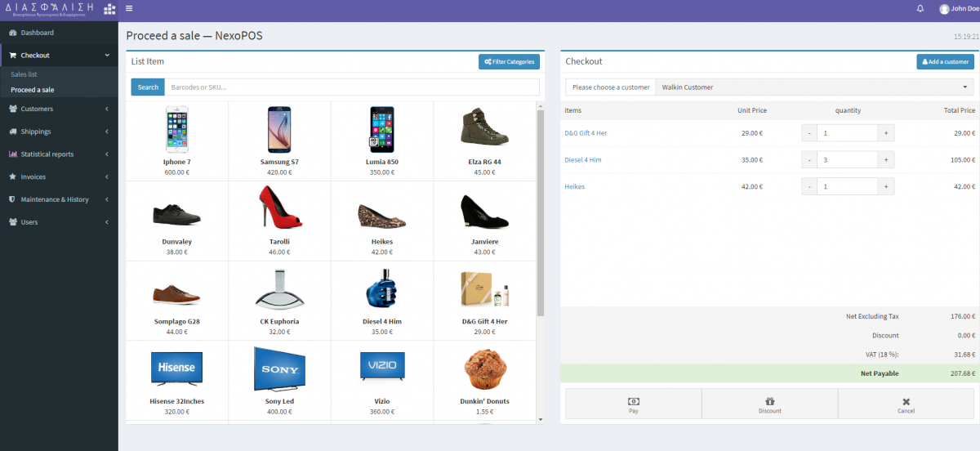The height and width of the screenshot is (451, 980).
Task: Pick the red Tarolli heel
Action: tap(279, 208)
